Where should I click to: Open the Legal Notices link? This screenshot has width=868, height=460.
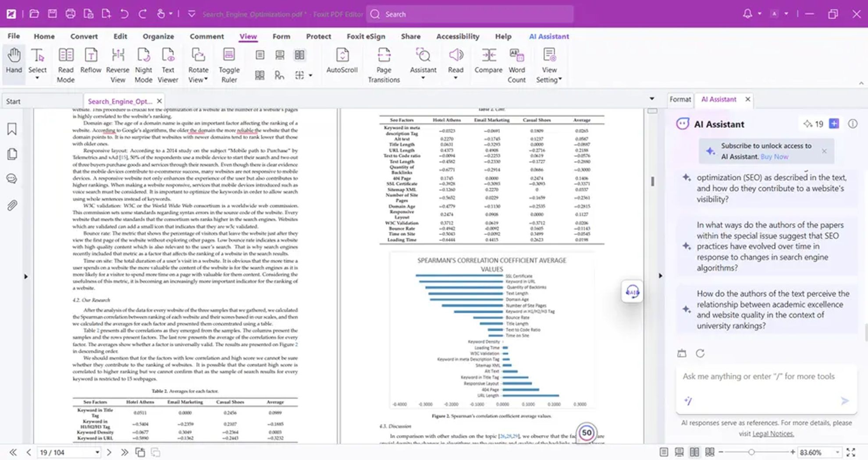click(772, 434)
